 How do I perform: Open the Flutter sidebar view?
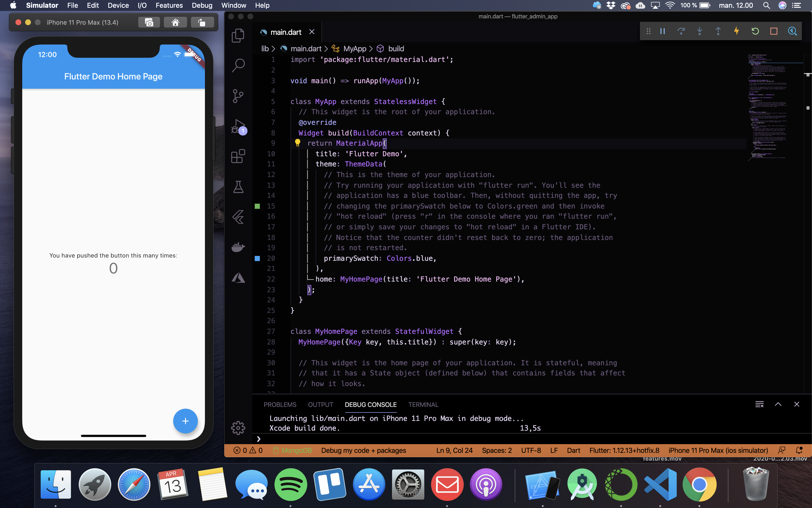[238, 217]
